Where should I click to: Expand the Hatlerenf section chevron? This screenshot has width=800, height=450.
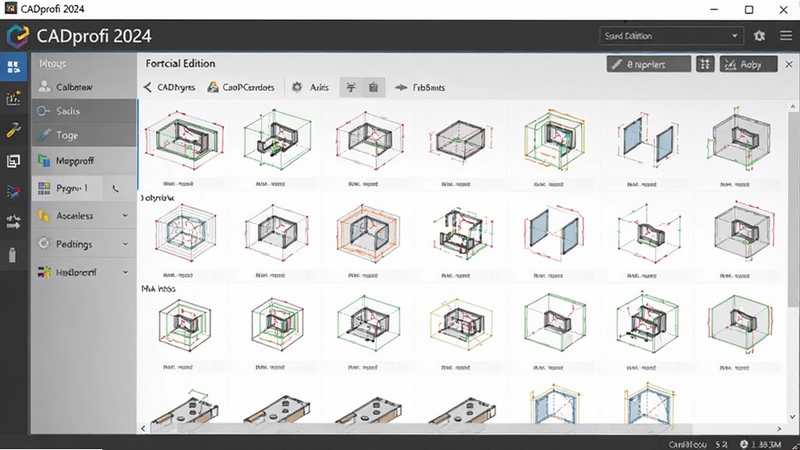pyautogui.click(x=125, y=272)
